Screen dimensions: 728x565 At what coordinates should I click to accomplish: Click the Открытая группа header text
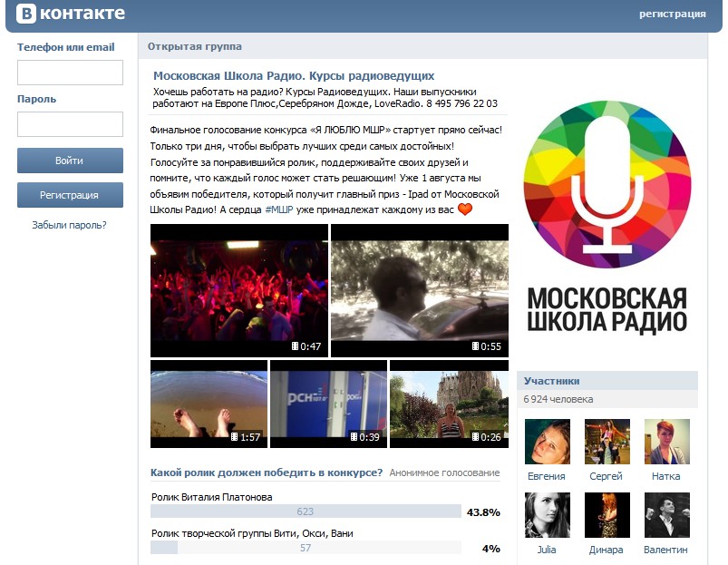coord(195,46)
